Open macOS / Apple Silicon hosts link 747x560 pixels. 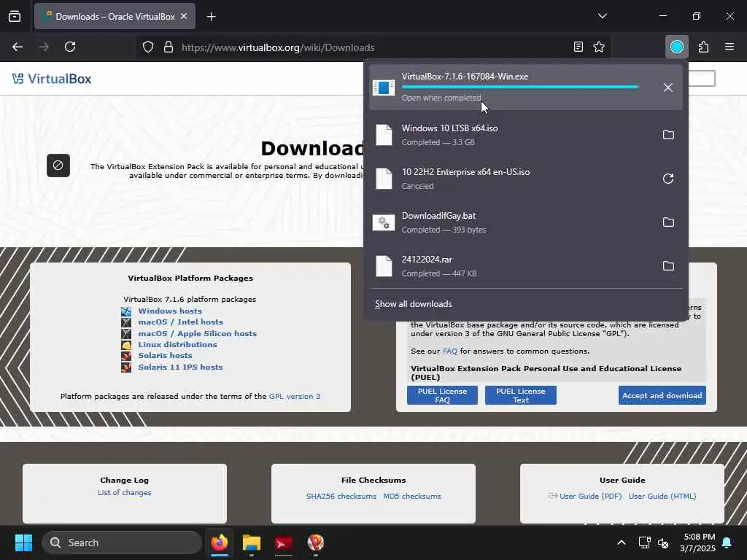point(197,333)
